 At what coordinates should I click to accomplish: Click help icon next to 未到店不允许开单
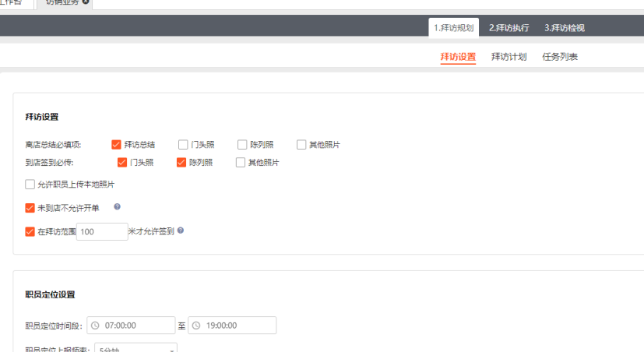point(117,207)
